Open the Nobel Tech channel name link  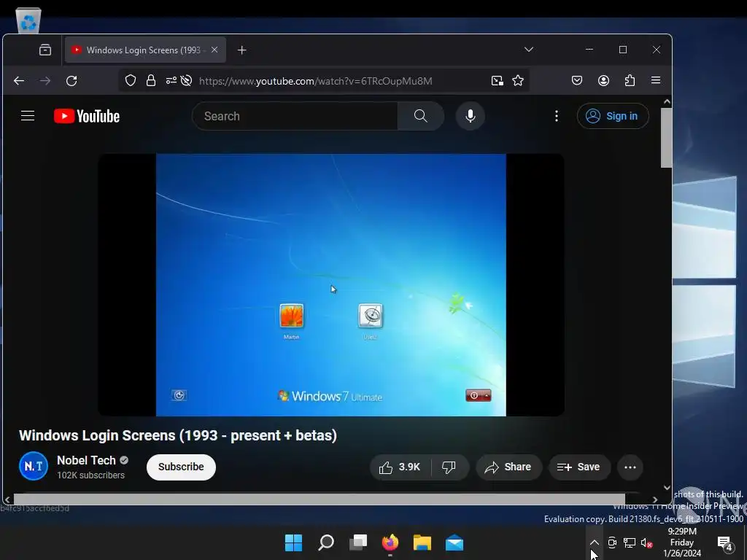pos(86,460)
